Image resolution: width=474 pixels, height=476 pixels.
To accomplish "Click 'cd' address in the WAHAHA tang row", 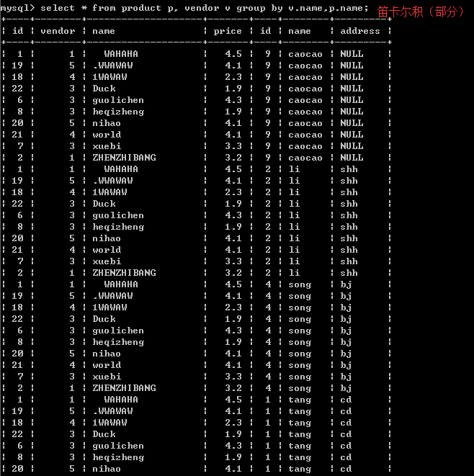I will [x=346, y=400].
